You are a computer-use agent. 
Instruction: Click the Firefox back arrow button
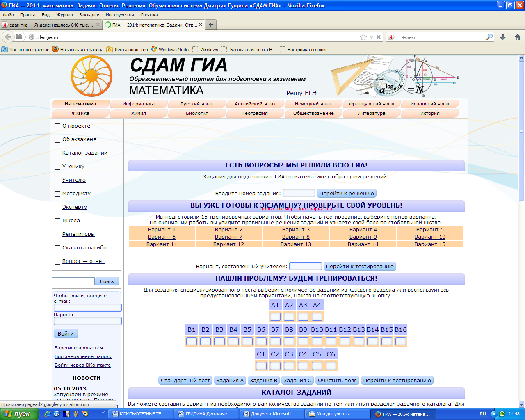click(8, 37)
